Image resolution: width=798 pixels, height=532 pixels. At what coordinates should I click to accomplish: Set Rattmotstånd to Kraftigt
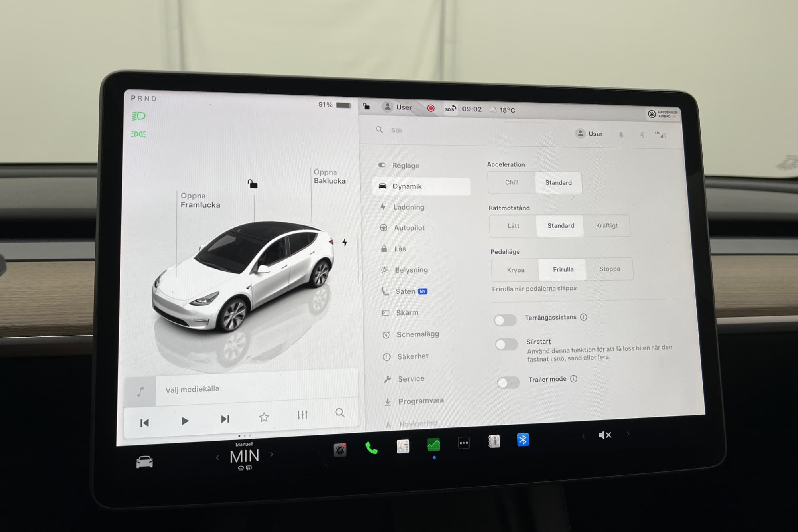607,225
